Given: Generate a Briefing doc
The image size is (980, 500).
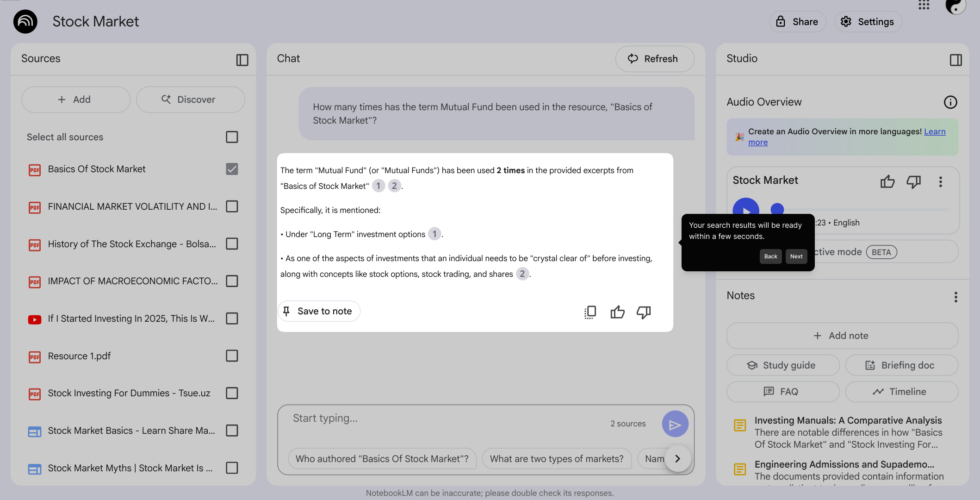Looking at the screenshot, I should (x=901, y=365).
